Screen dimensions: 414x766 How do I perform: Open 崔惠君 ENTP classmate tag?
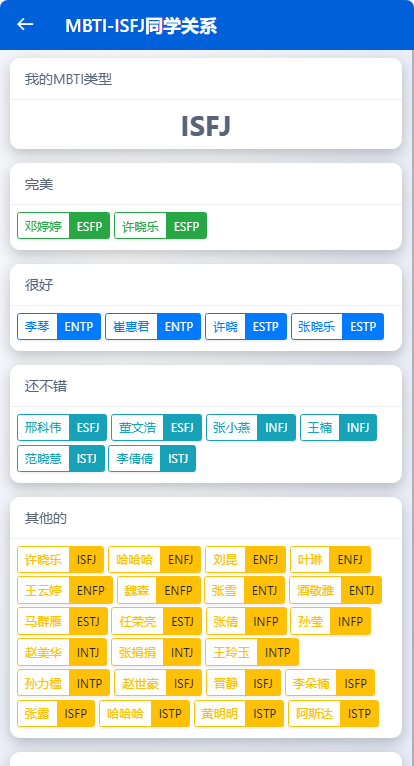point(153,326)
